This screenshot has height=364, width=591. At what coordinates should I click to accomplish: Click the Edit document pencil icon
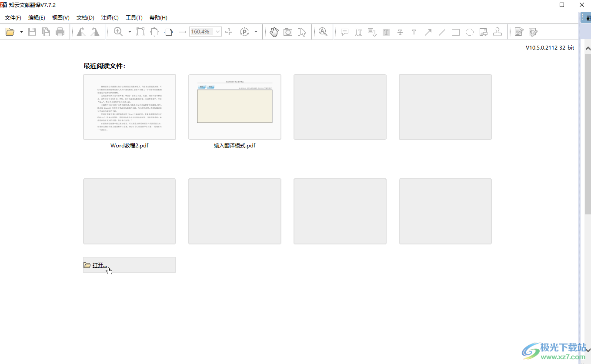click(x=519, y=32)
